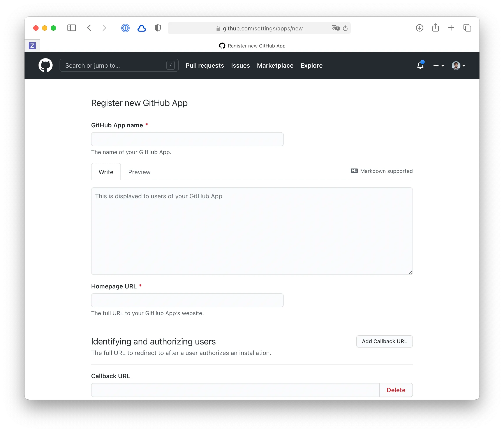Click the description text area
The height and width of the screenshot is (432, 504).
pos(252,231)
